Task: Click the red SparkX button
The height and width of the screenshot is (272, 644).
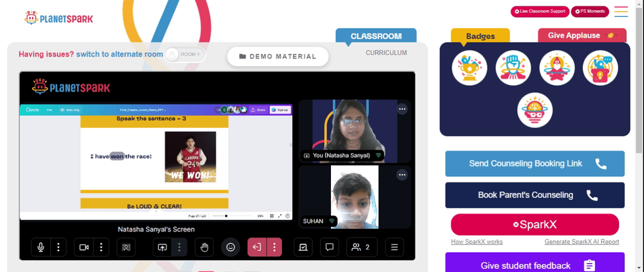Action: point(535,224)
